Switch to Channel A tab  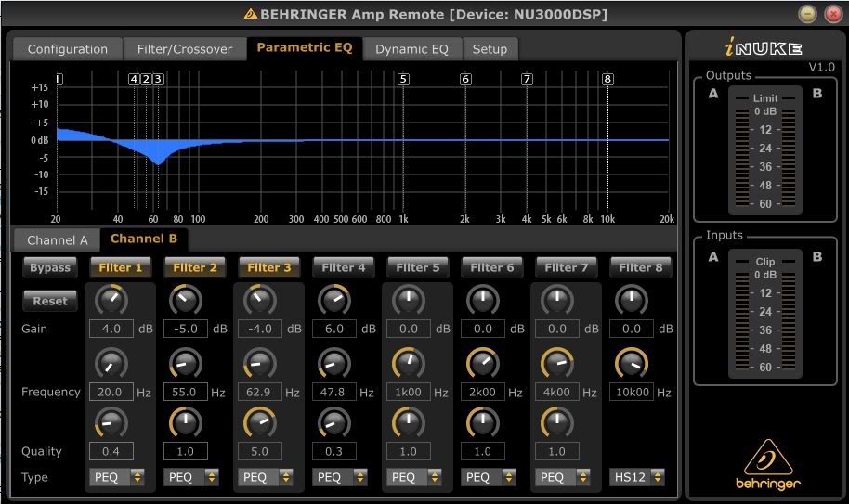pyautogui.click(x=57, y=240)
